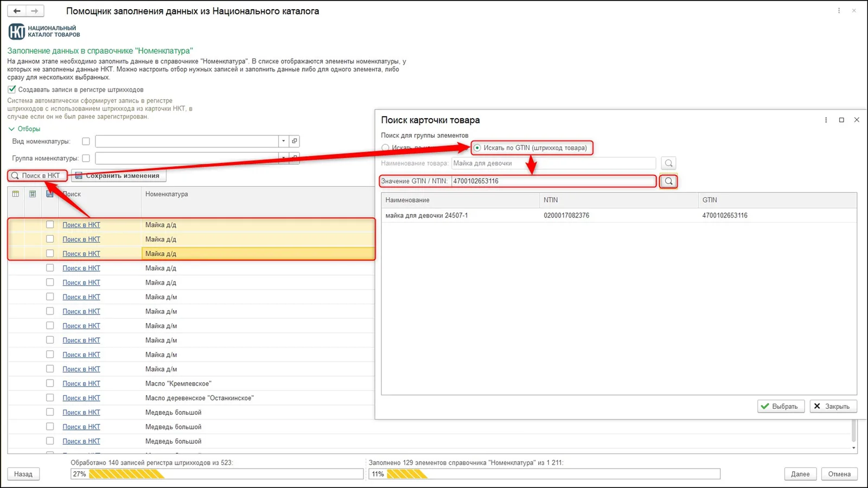Tick checkbox of Масло "Кремлевское" row
The width and height of the screenshot is (868, 488).
[50, 383]
